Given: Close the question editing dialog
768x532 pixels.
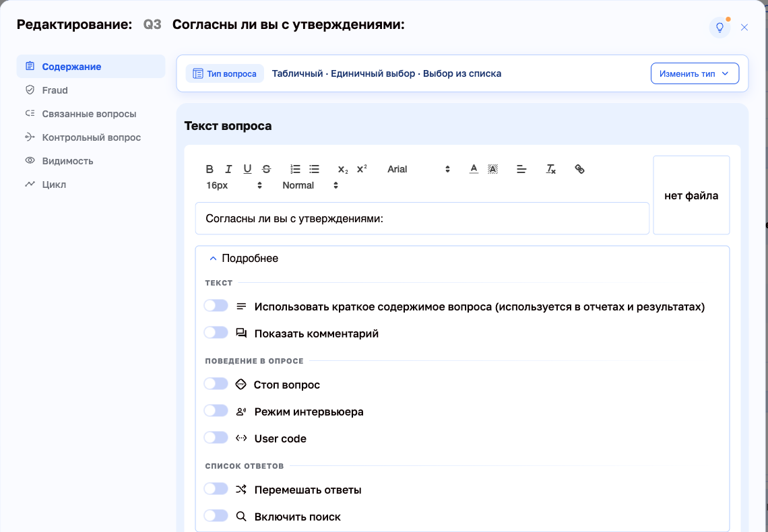Looking at the screenshot, I should point(744,28).
